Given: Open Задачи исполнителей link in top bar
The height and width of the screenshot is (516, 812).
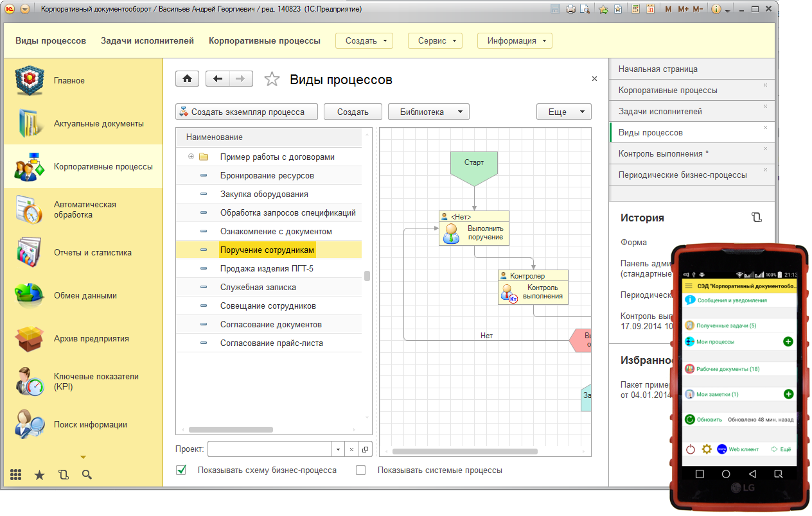Looking at the screenshot, I should coord(147,40).
